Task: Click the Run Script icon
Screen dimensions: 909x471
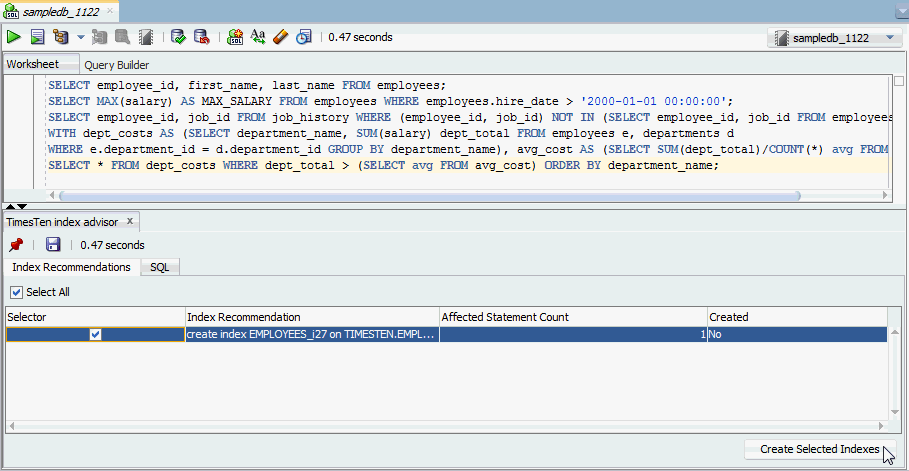Action: (37, 37)
